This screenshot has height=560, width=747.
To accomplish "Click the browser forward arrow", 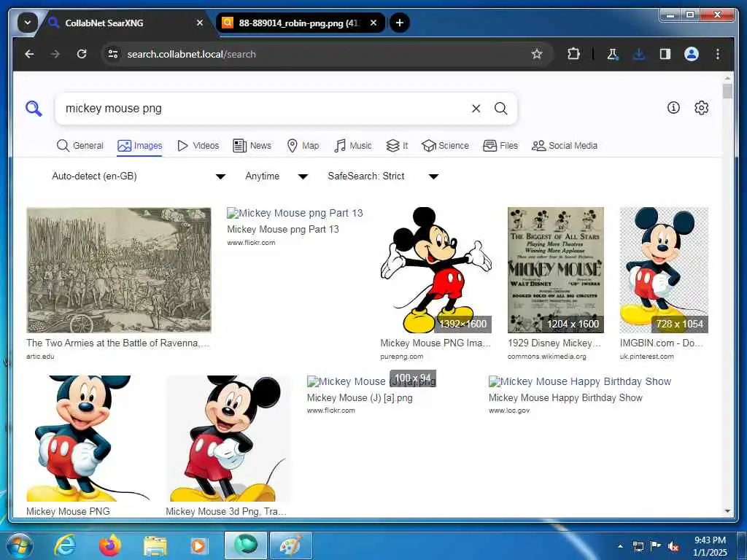I will [55, 54].
